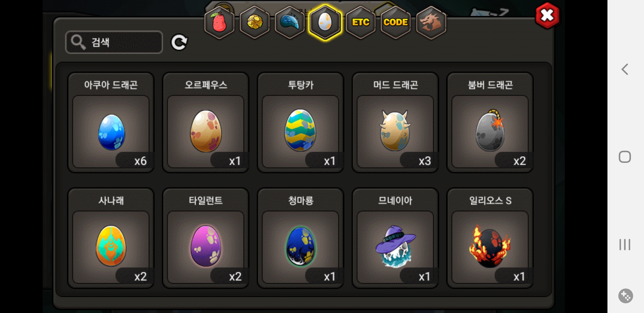
Task: Choose the purple 타일런트 egg
Action: (x=206, y=238)
